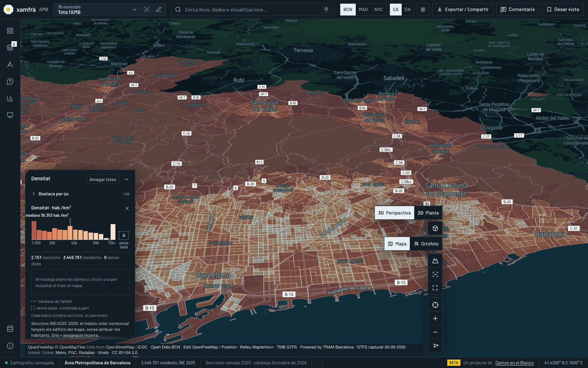Switch to the MAD city tab

click(x=363, y=10)
